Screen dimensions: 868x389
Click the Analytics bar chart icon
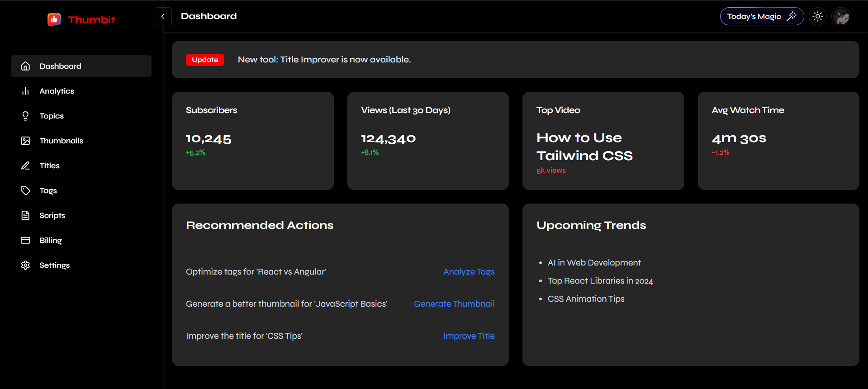coord(26,91)
